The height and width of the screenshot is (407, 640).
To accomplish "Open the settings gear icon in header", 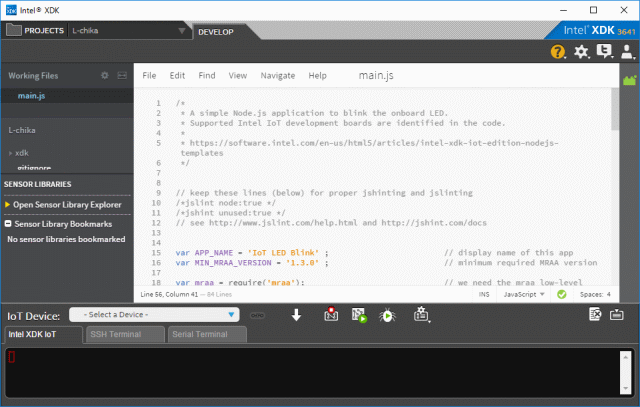I will coord(581,52).
